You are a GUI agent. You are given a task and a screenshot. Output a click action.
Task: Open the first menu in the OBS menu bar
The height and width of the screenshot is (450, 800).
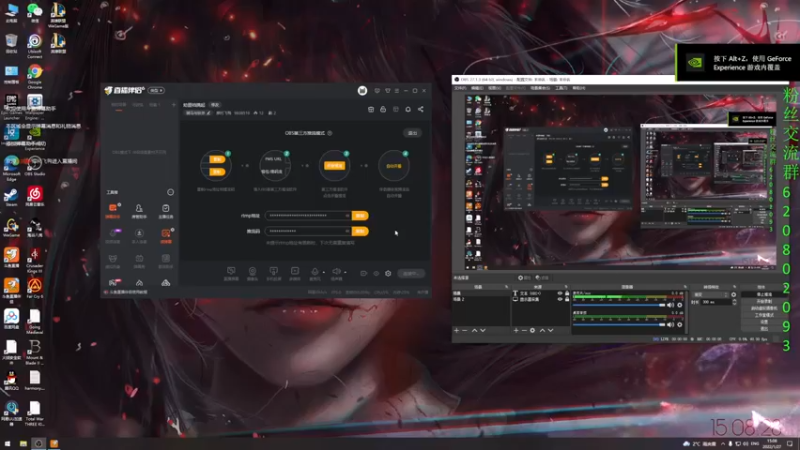pyautogui.click(x=460, y=88)
